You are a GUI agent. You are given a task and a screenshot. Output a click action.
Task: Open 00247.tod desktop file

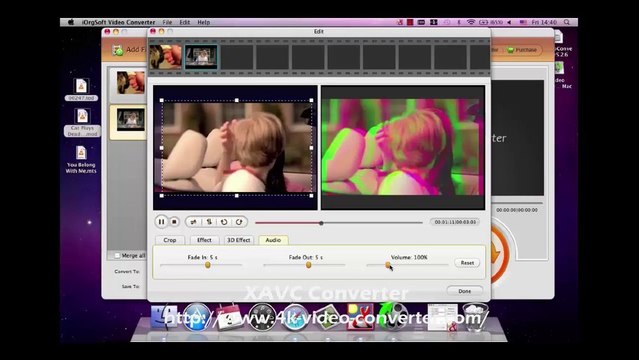tap(81, 89)
